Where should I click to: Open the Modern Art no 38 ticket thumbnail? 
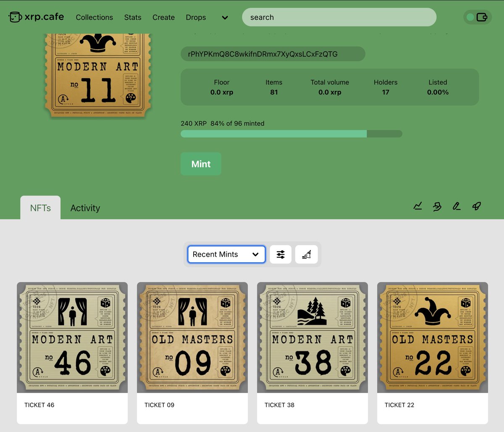coord(312,337)
